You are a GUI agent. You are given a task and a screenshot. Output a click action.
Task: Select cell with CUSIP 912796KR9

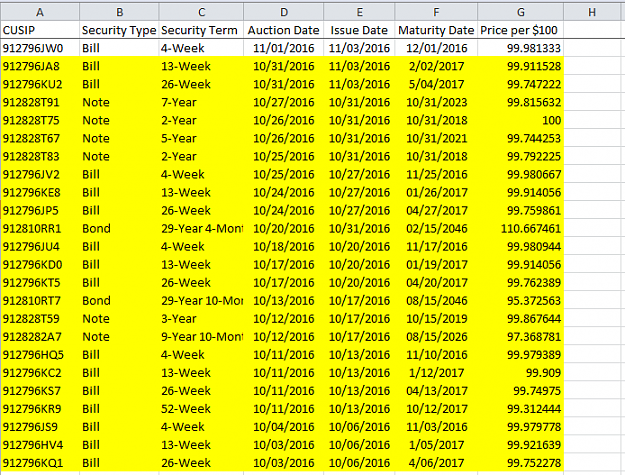point(40,409)
